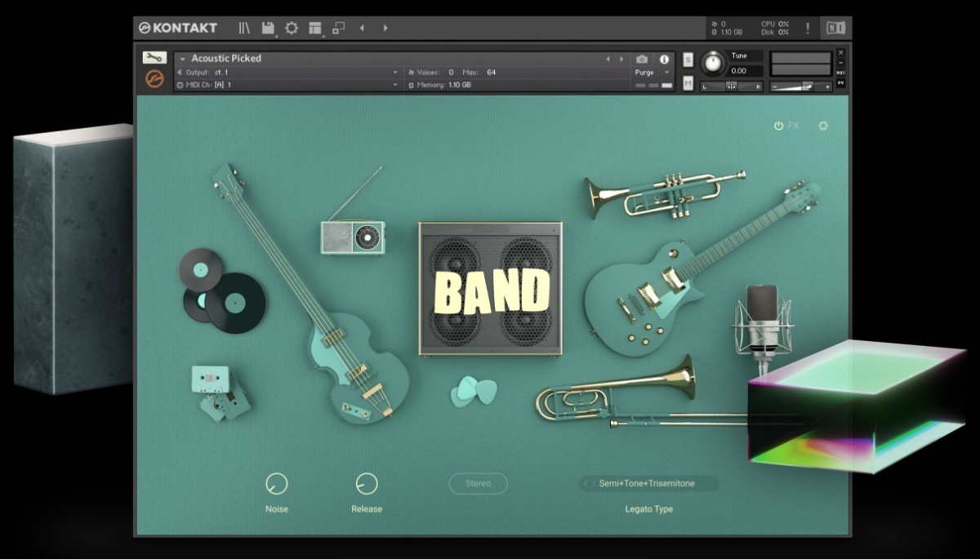The image size is (980, 559).
Task: Solo the instrument with S button
Action: click(688, 60)
